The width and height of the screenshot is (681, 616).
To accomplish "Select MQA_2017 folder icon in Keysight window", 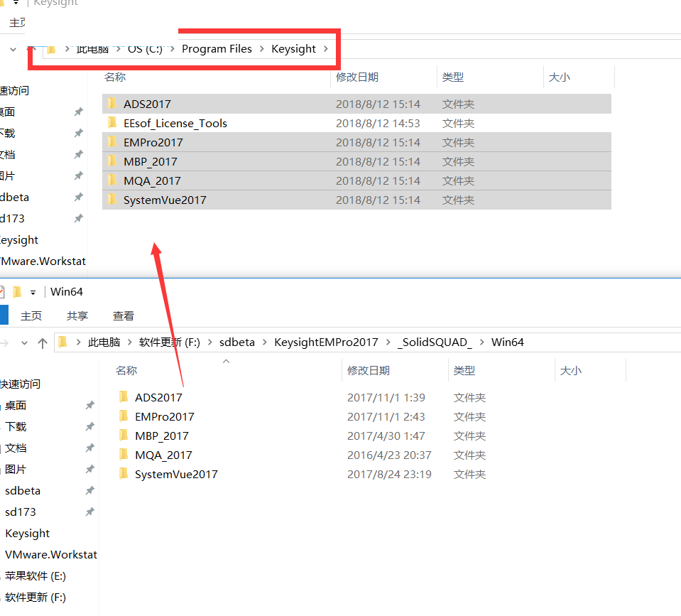I will tap(112, 180).
